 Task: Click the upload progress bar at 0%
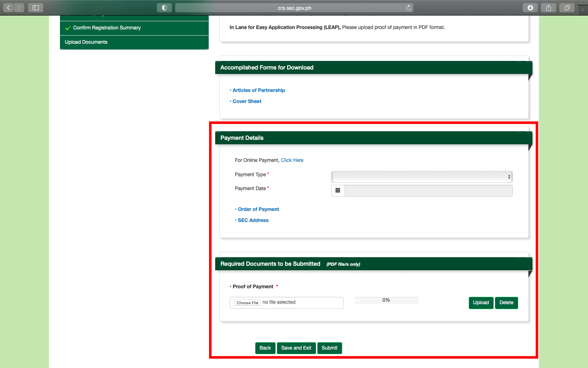386,300
